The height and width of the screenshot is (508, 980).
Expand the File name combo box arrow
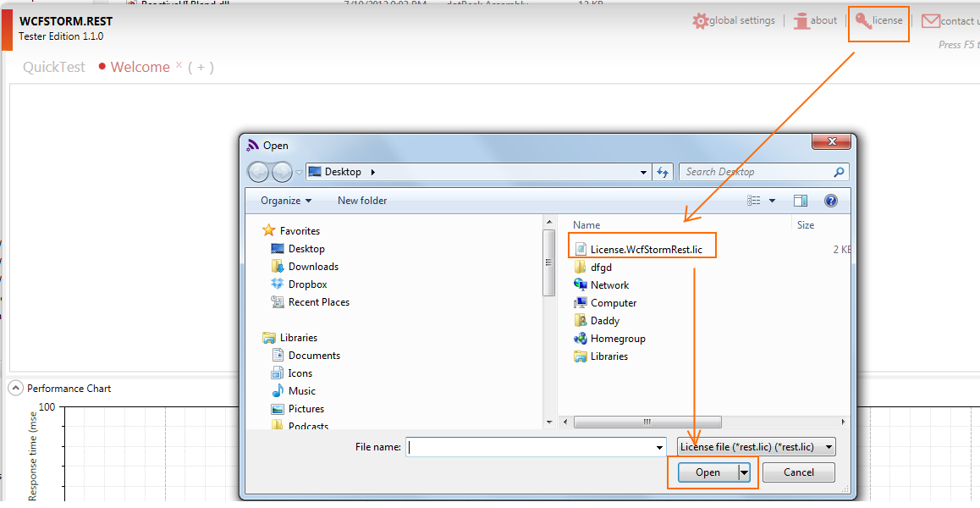[x=659, y=447]
